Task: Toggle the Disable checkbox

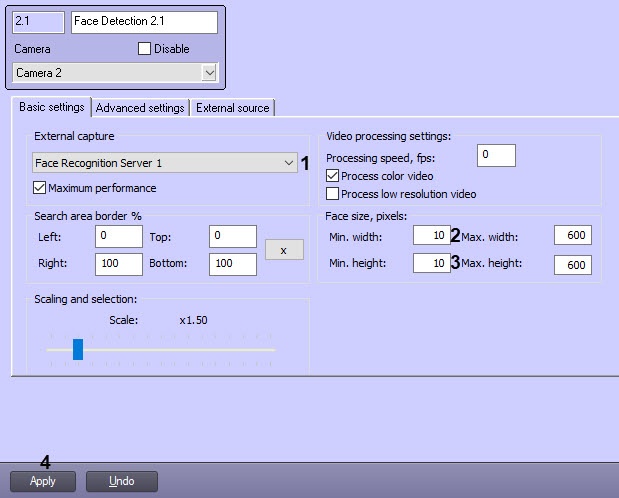Action: (144, 48)
